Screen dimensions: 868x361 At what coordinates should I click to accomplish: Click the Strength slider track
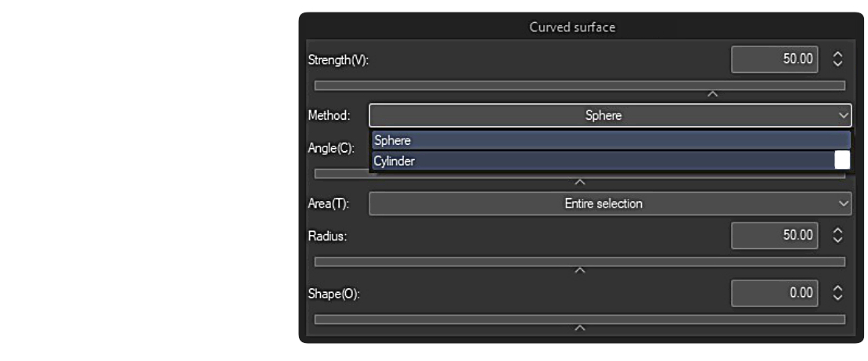[579, 85]
